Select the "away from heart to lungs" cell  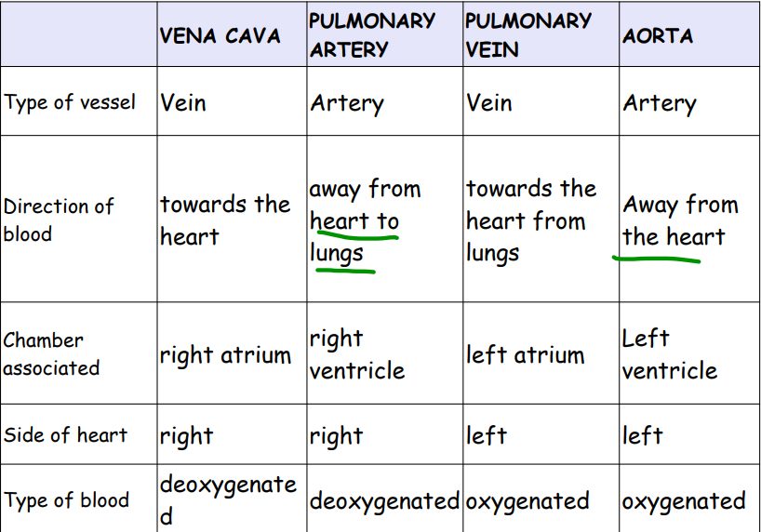click(365, 221)
